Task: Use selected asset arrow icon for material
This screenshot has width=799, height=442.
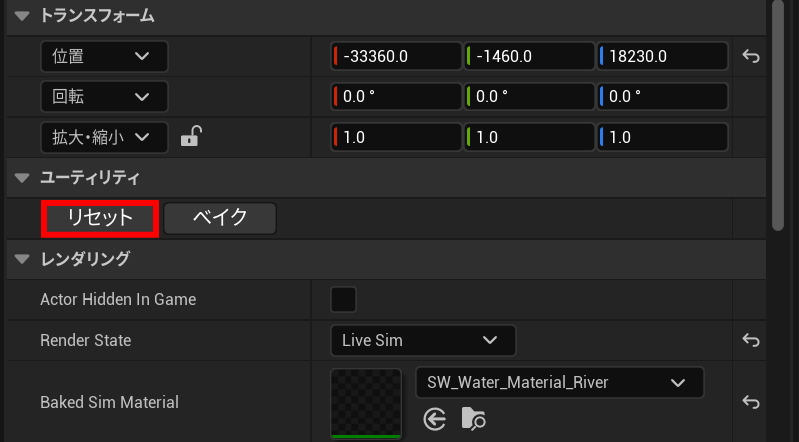Action: (434, 420)
